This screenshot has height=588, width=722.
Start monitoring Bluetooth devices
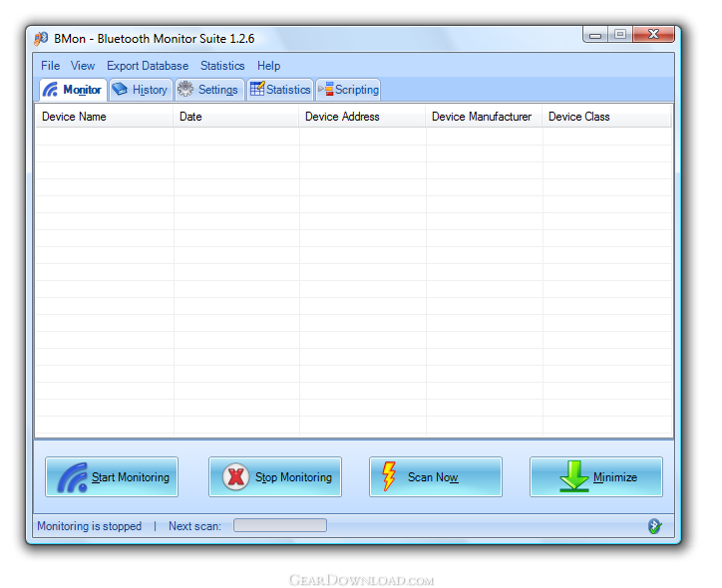112,477
